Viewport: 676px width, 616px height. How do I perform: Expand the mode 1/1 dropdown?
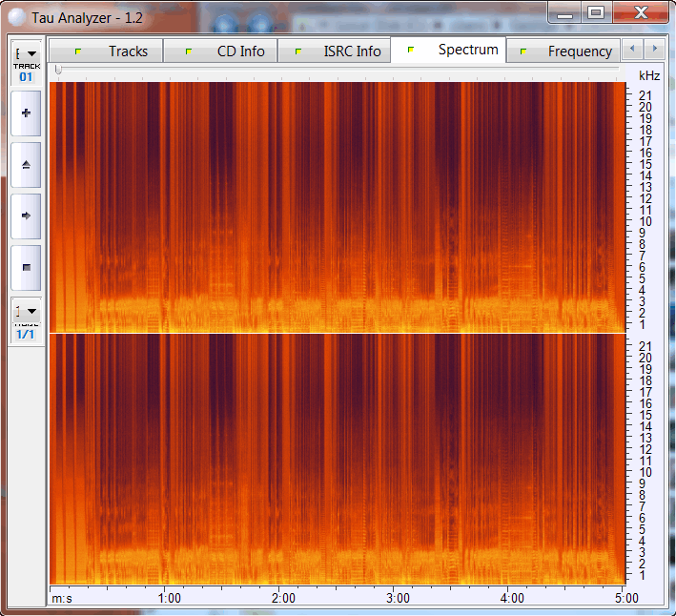point(26,311)
